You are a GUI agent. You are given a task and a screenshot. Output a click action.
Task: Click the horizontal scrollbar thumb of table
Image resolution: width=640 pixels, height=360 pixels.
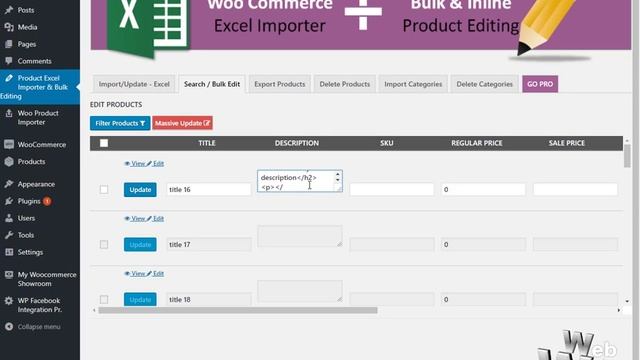point(238,311)
